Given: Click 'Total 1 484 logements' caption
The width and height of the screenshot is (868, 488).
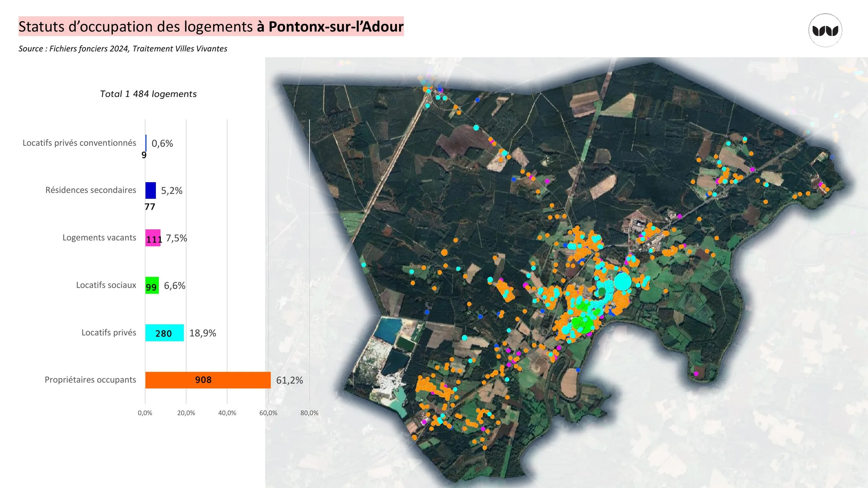Looking at the screenshot, I should point(148,94).
